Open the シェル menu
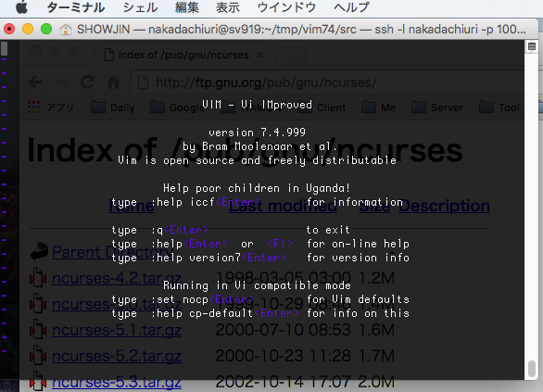The height and width of the screenshot is (392, 543). pos(140,7)
